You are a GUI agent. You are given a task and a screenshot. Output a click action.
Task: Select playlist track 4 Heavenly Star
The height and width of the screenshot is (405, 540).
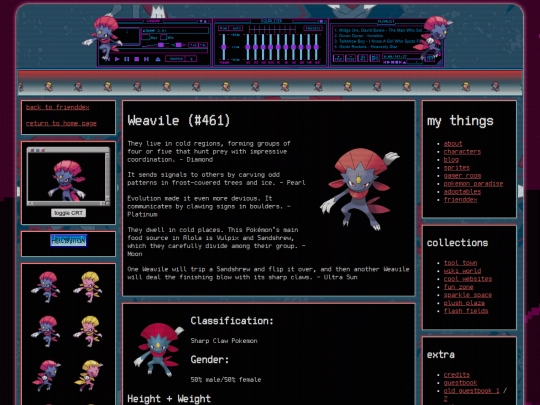366,47
